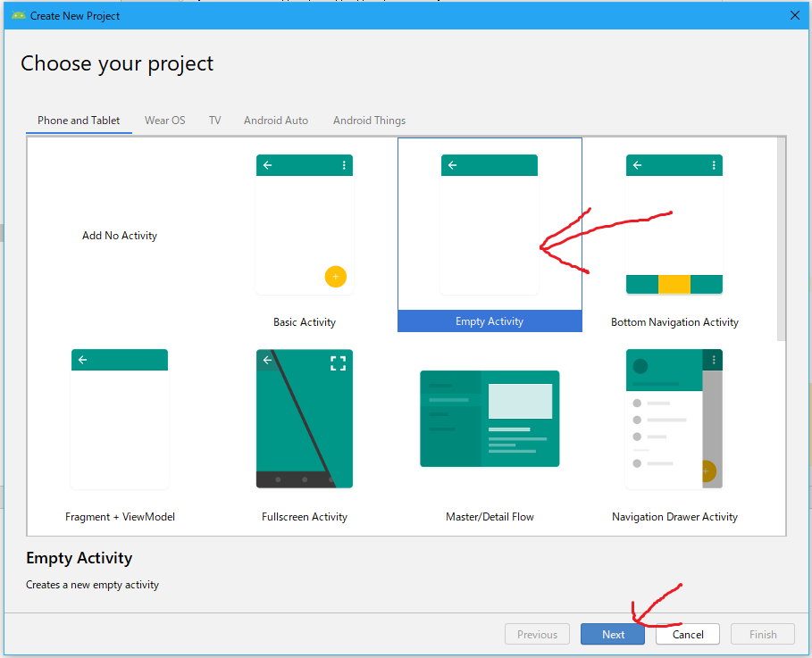This screenshot has height=658, width=812.
Task: Click the Fragment + ViewModel label
Action: coord(120,517)
